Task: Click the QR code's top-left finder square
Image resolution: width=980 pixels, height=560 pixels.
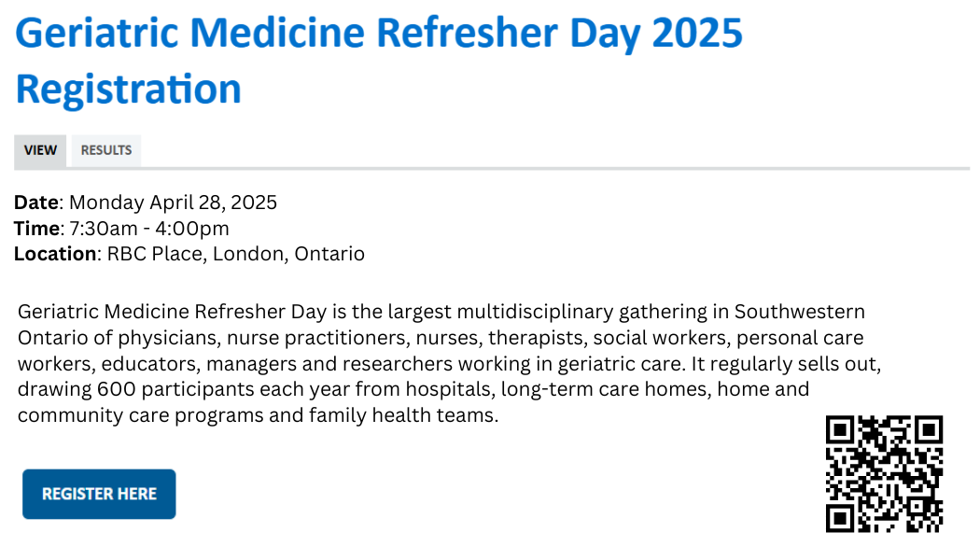Action: point(842,431)
